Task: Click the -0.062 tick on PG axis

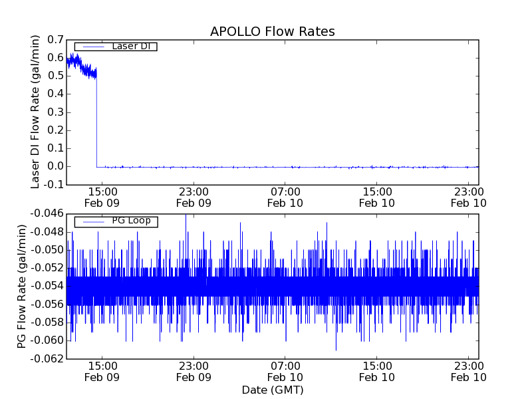Action: point(47,358)
